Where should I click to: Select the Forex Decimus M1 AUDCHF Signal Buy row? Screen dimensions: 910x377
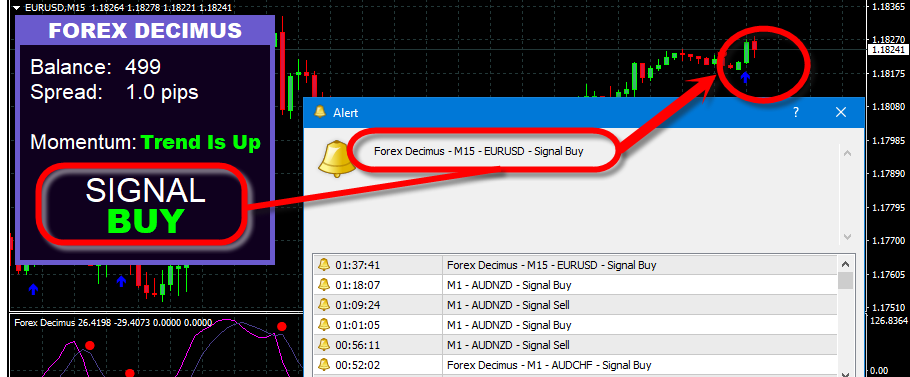tap(575, 365)
